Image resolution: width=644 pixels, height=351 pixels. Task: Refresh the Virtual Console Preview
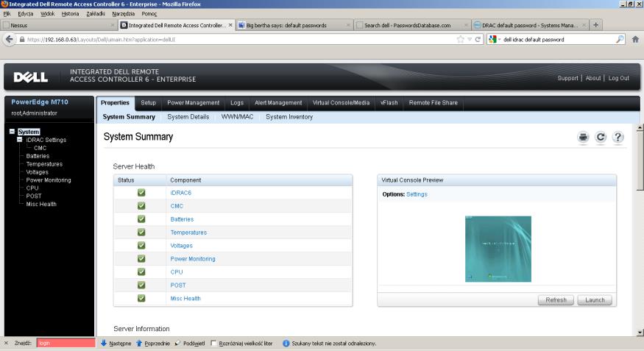coord(556,300)
